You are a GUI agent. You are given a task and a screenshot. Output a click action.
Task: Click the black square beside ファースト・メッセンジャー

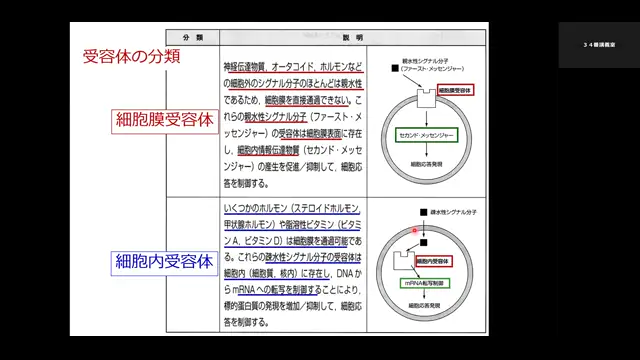pos(395,68)
